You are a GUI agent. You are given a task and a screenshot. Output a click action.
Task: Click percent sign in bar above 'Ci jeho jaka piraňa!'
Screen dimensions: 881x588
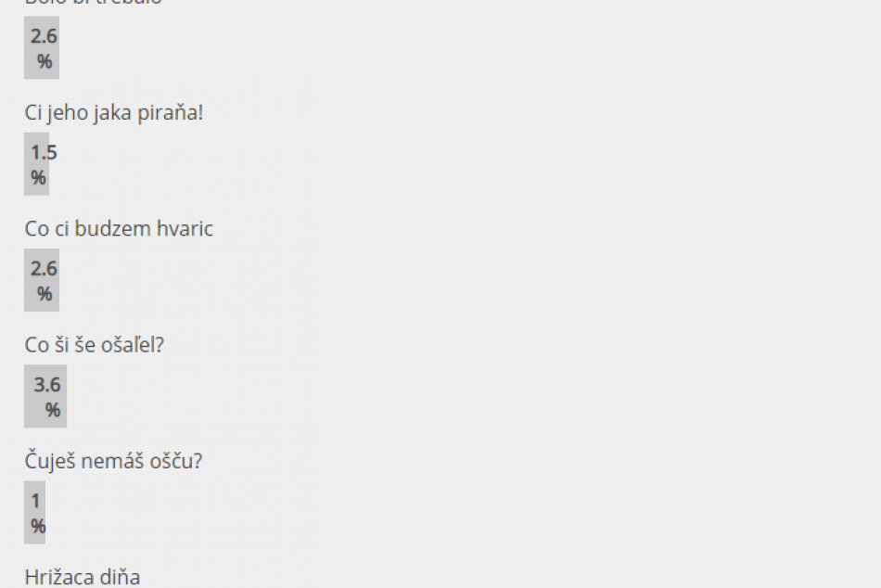[x=45, y=61]
